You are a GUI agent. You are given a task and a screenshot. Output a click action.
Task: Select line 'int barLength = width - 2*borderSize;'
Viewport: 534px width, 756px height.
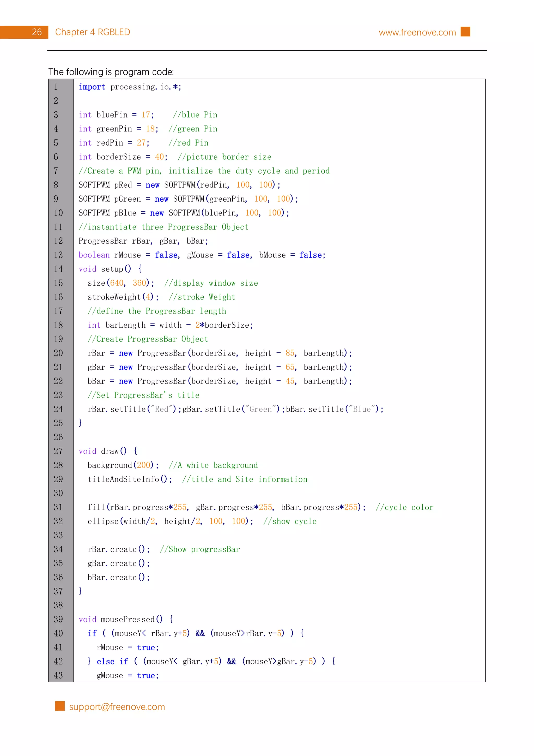pyautogui.click(x=170, y=325)
